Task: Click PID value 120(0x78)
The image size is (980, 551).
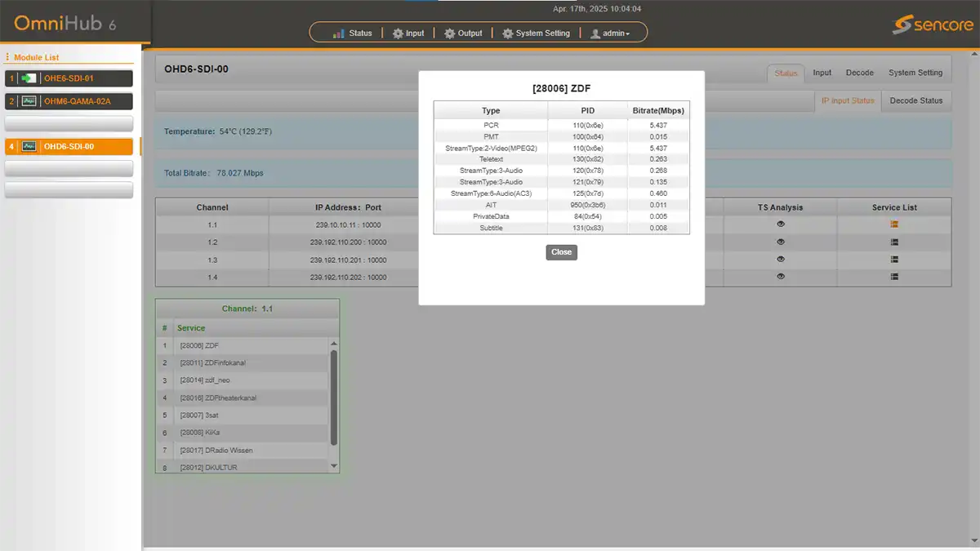Action: coord(588,171)
